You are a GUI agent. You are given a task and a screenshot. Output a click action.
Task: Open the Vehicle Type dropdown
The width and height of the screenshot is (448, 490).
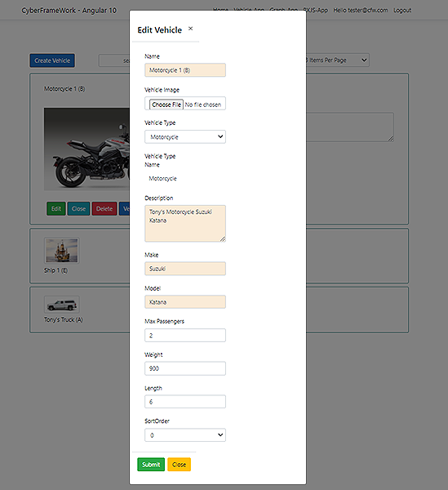185,137
